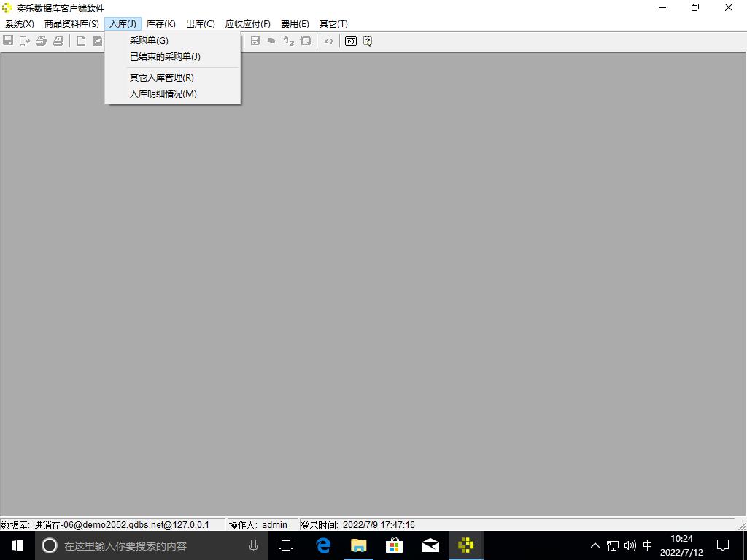Show hidden system tray icons chevron
The image size is (747, 560).
[x=595, y=545]
